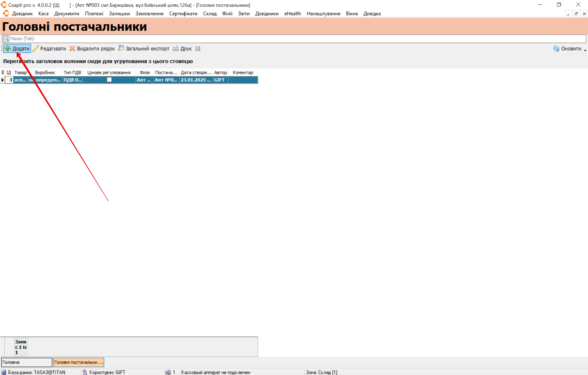Select the Головні постачальники bottom tab
Viewport: 588px width, 375px height.
coord(78,362)
